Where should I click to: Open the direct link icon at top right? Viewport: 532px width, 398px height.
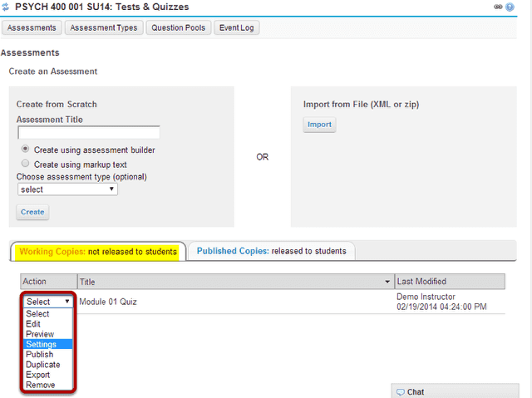[498, 7]
